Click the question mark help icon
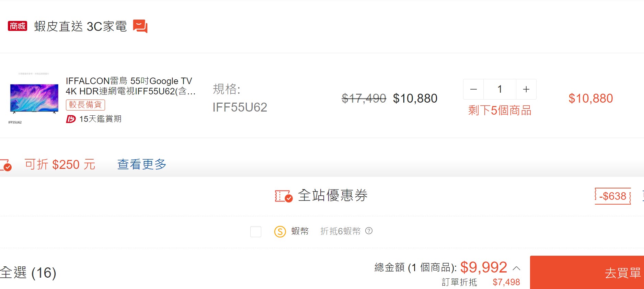Screen dimensions: 644x289 (x=369, y=231)
